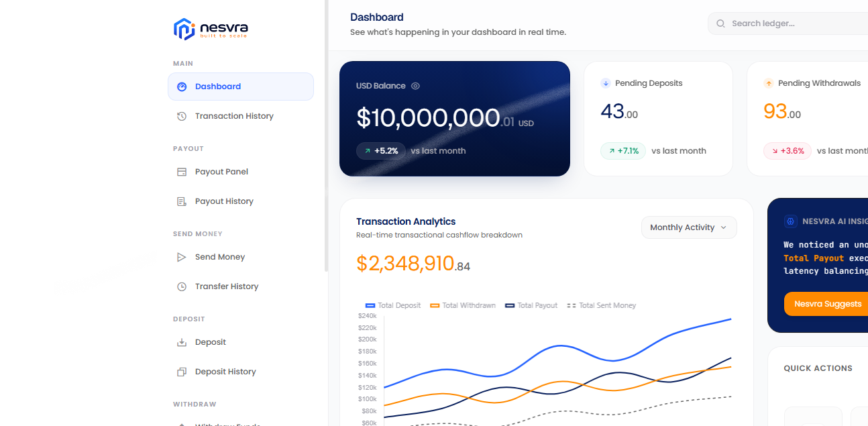Click the Pending Deposits card
Screen dimensions: 868x426
pyautogui.click(x=658, y=119)
